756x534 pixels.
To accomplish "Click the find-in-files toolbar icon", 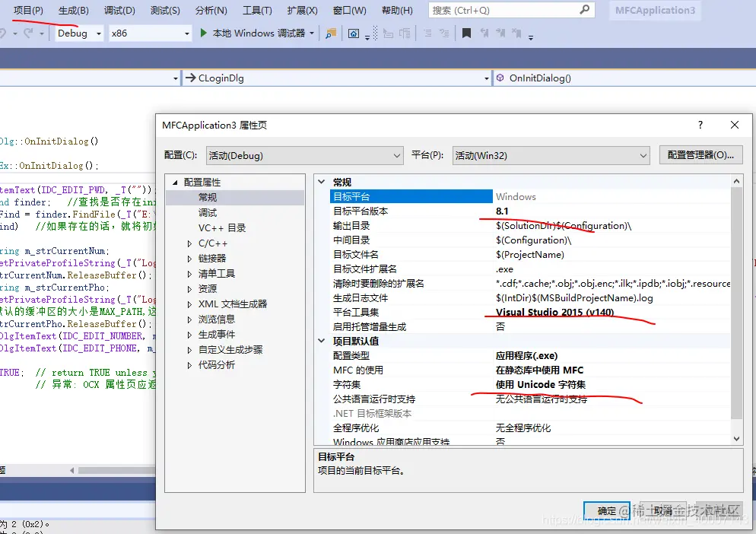I will [x=331, y=33].
